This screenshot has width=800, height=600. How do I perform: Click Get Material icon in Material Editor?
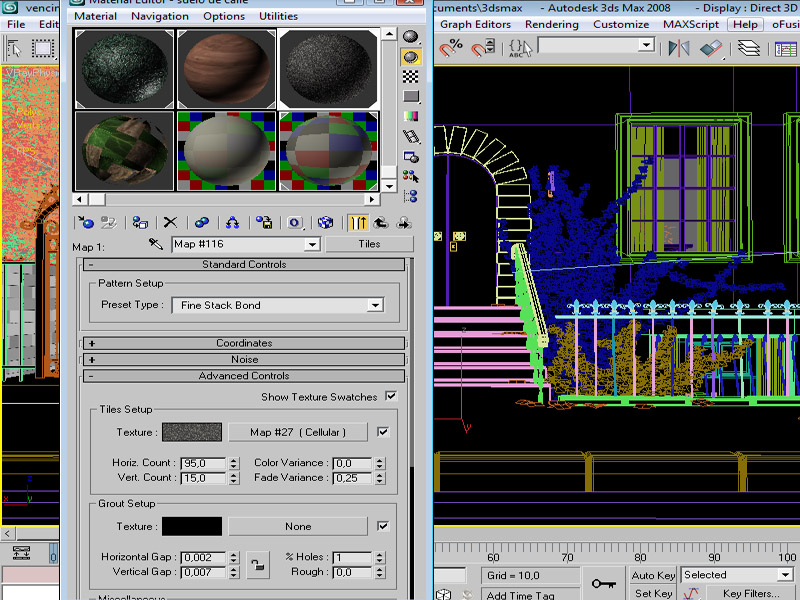click(84, 222)
